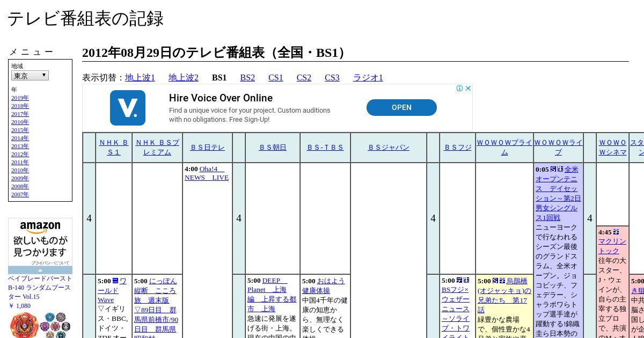Open the 2009年 archive link
This screenshot has height=338, width=644.
[20, 178]
